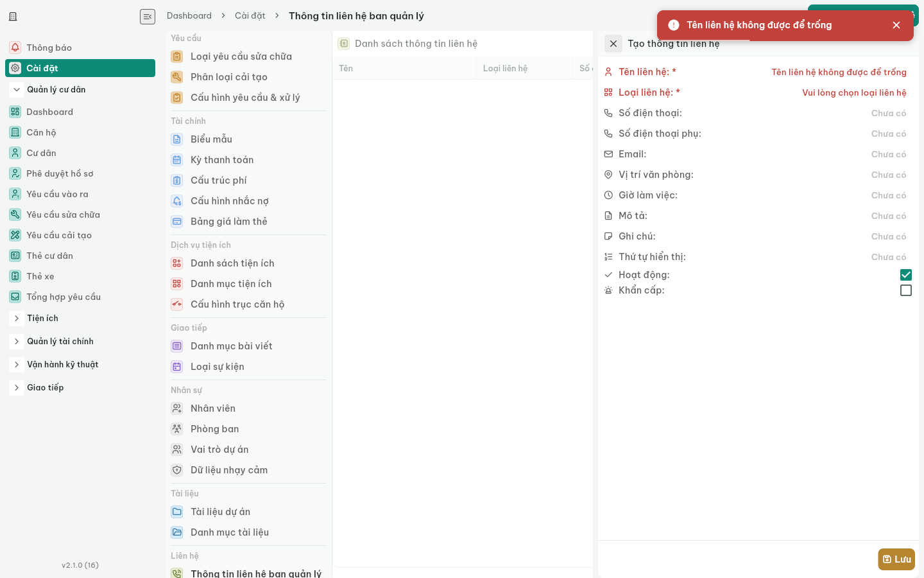
Task: Expand the Giao tiếp sidebar group
Action: click(17, 388)
